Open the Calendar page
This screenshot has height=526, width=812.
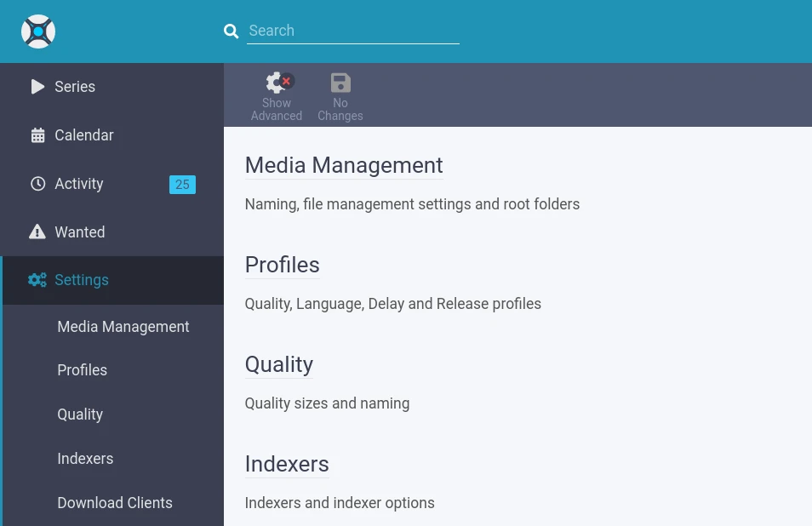click(x=83, y=135)
